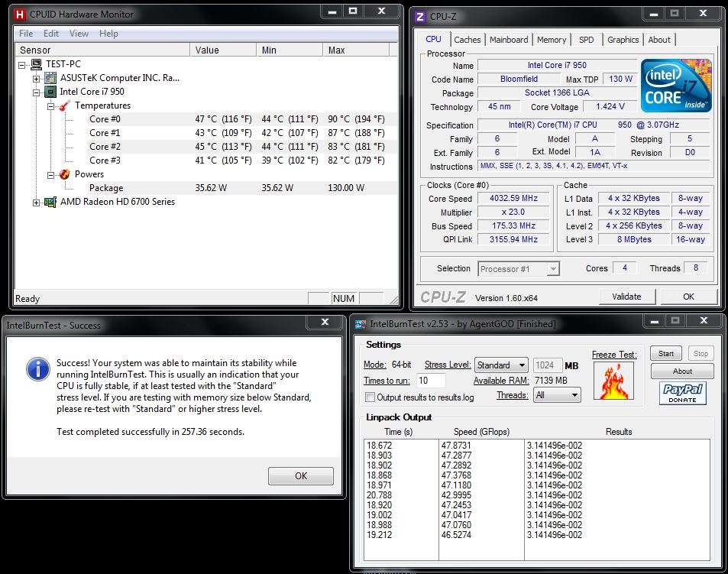Collapse the Powers tree node
728x574 pixels.
coord(50,175)
